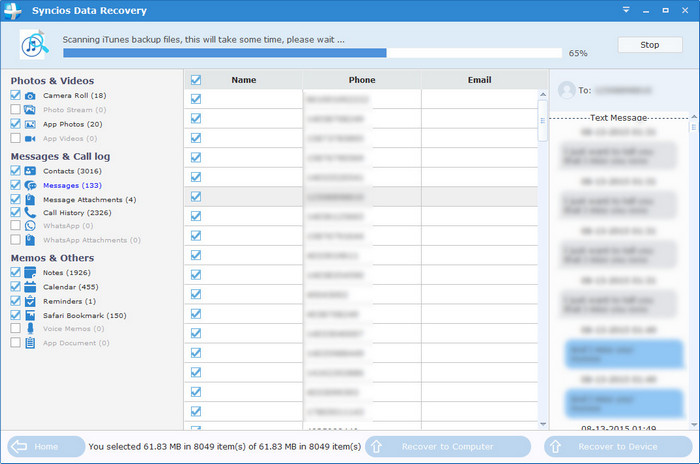Stop the scanning process

pyautogui.click(x=650, y=45)
